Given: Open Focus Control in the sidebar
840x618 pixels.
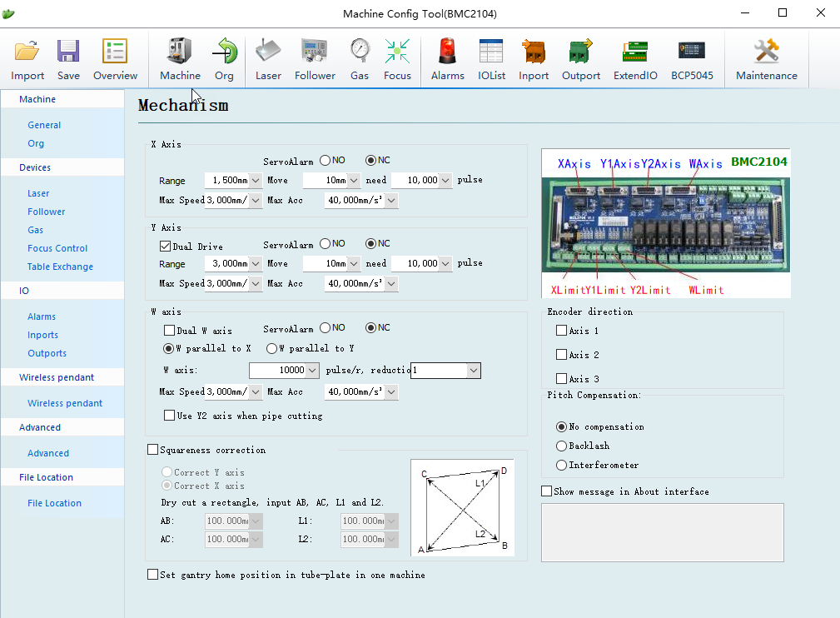Looking at the screenshot, I should 57,248.
